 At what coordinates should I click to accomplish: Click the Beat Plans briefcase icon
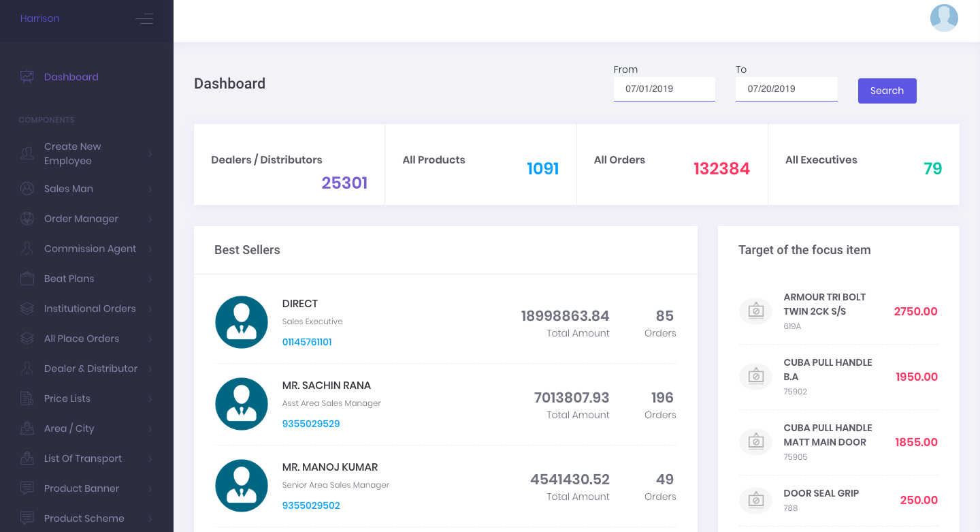[27, 279]
